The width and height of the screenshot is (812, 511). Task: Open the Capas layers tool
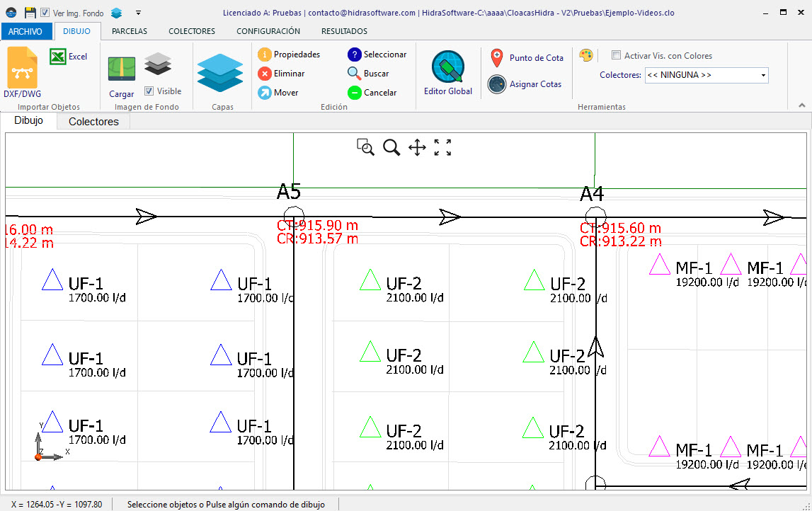pyautogui.click(x=220, y=73)
